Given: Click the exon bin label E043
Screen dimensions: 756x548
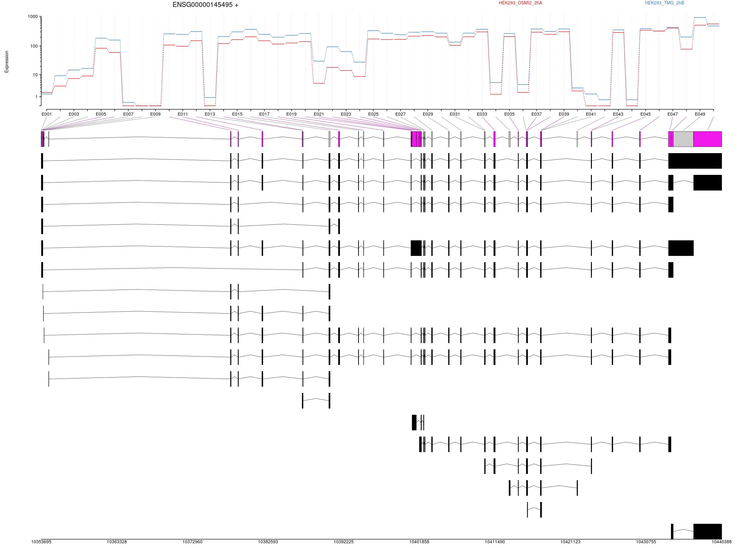Looking at the screenshot, I should point(618,114).
